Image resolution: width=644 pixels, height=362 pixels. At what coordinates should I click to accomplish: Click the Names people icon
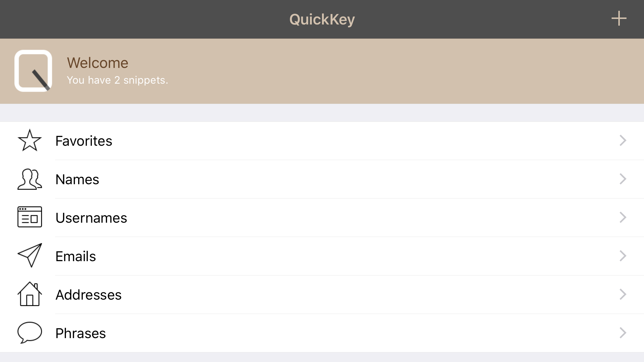click(30, 179)
